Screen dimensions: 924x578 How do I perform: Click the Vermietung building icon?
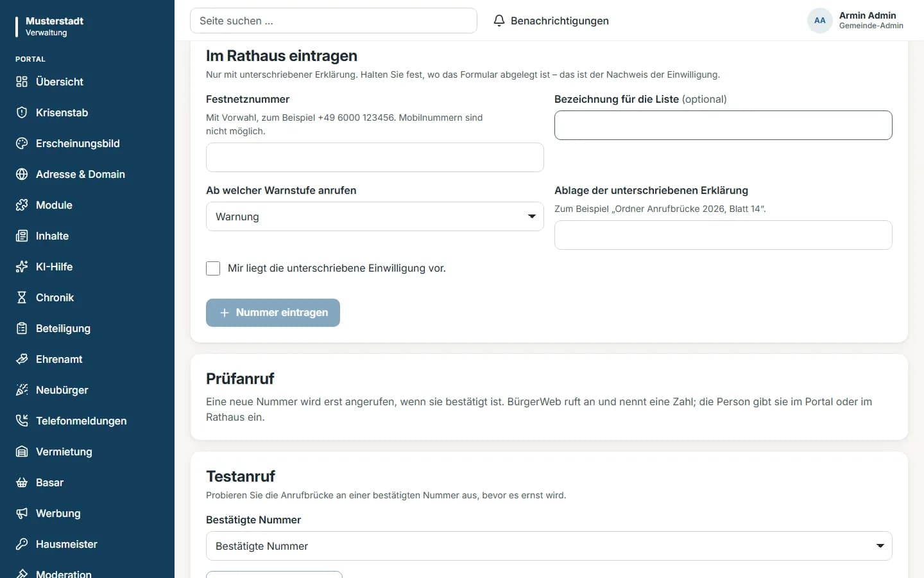(x=22, y=451)
